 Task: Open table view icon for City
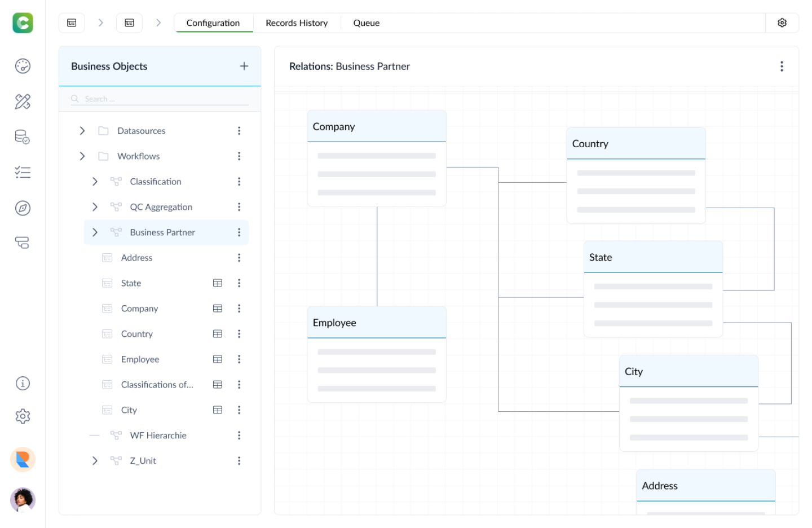218,410
